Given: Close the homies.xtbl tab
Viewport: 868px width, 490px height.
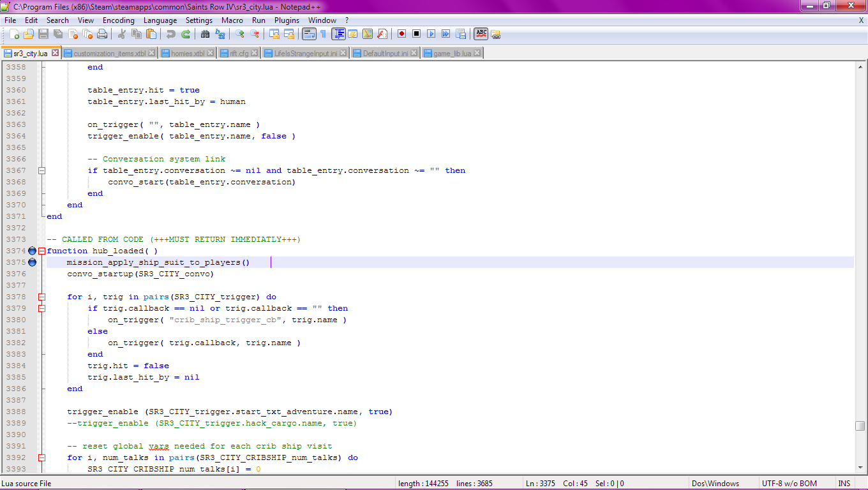Looking at the screenshot, I should (211, 53).
